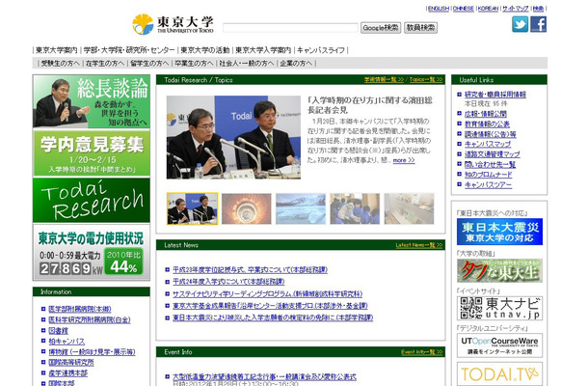Open 東京大学の活動 navigation item
588x386 pixels.
205,50
